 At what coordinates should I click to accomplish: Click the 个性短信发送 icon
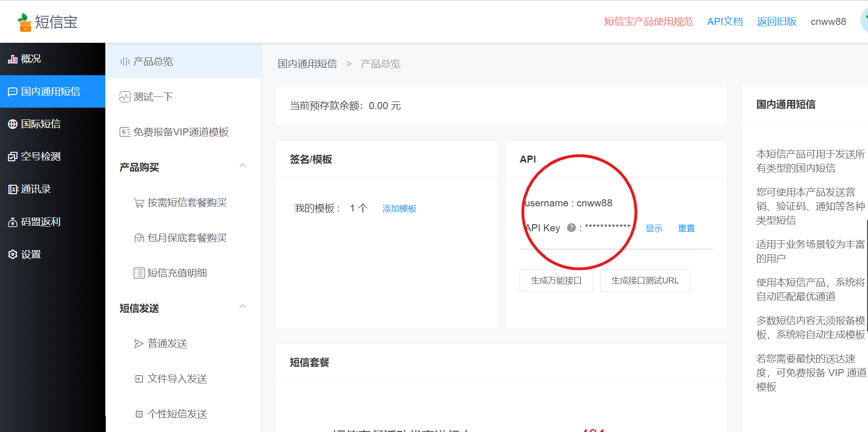(x=139, y=414)
